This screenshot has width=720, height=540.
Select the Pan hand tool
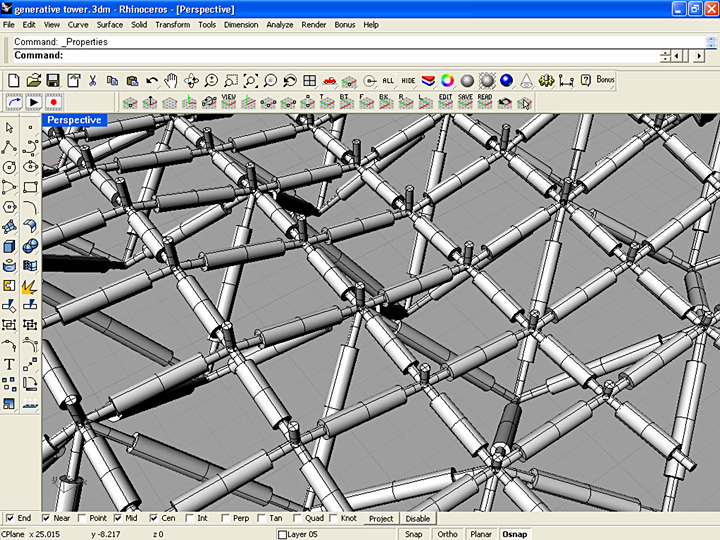pyautogui.click(x=171, y=80)
